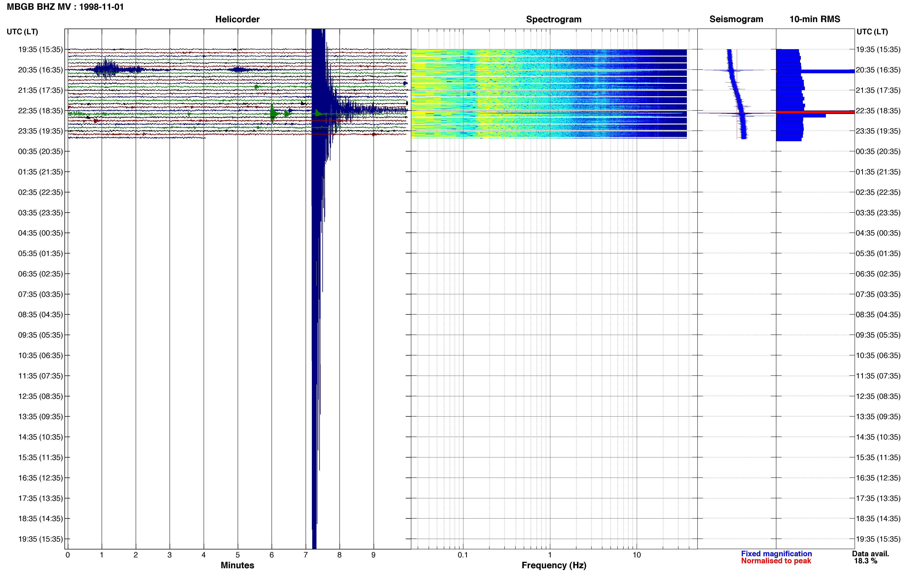This screenshot has height=578, width=924.
Task: Click left time label '09:35 (05:35)'
Action: tap(41, 335)
